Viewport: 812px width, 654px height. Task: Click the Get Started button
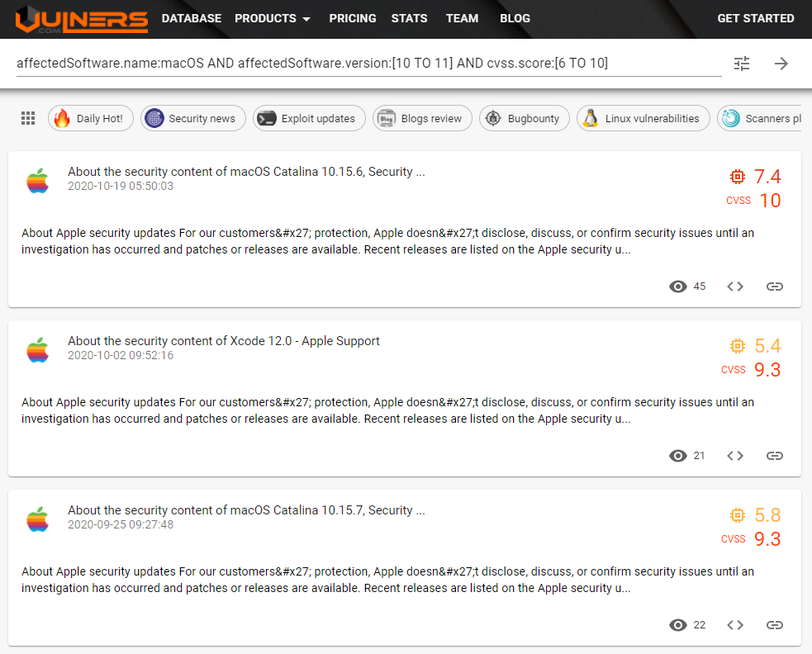755,18
